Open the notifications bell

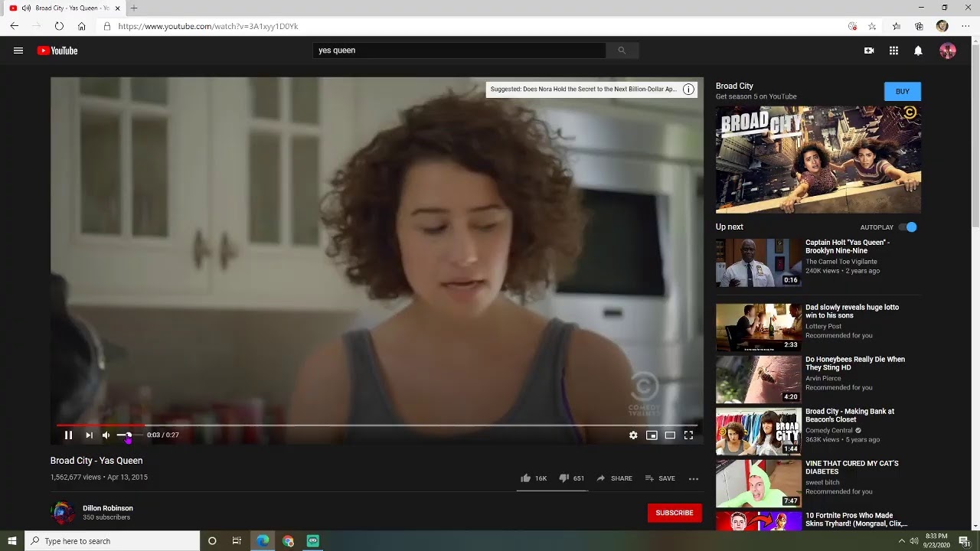coord(918,51)
